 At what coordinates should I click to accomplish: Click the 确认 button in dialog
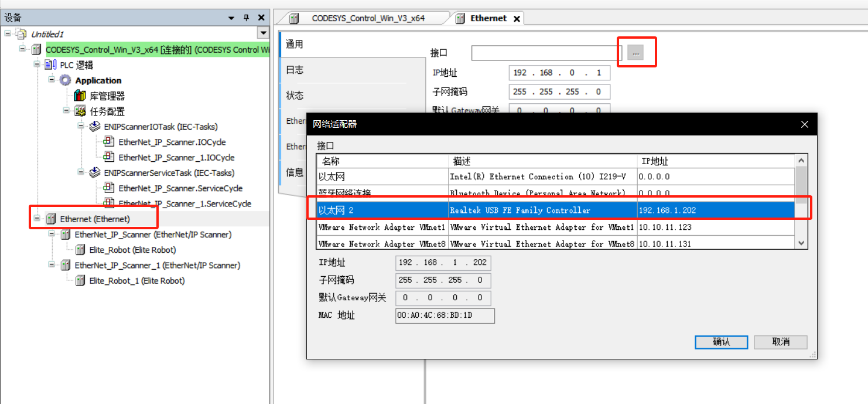[721, 342]
